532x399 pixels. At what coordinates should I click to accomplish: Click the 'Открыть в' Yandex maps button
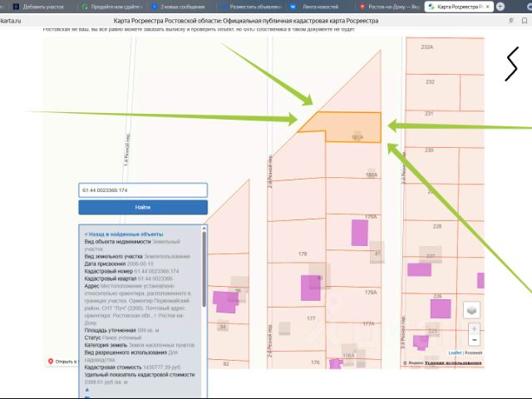[63, 362]
